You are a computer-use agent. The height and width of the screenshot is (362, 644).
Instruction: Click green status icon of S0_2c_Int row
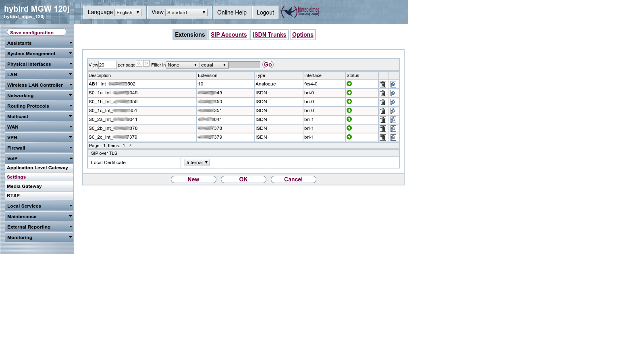[349, 137]
